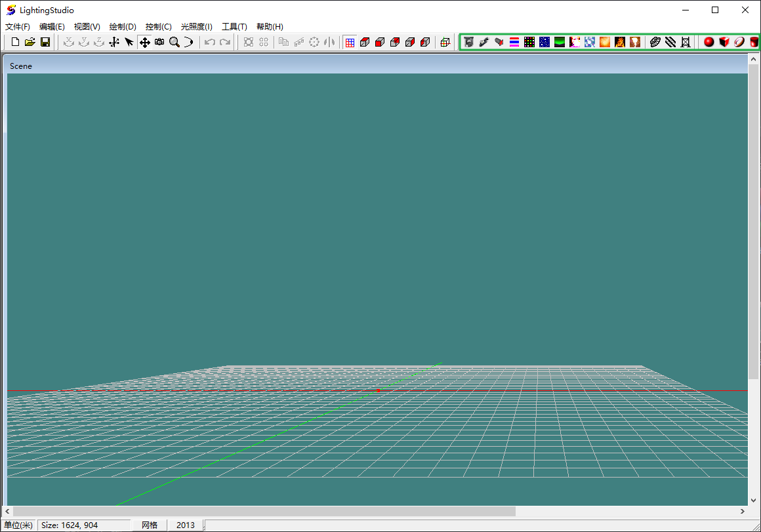Expand the 光照度(I) menu
The width and height of the screenshot is (761, 532).
point(197,27)
